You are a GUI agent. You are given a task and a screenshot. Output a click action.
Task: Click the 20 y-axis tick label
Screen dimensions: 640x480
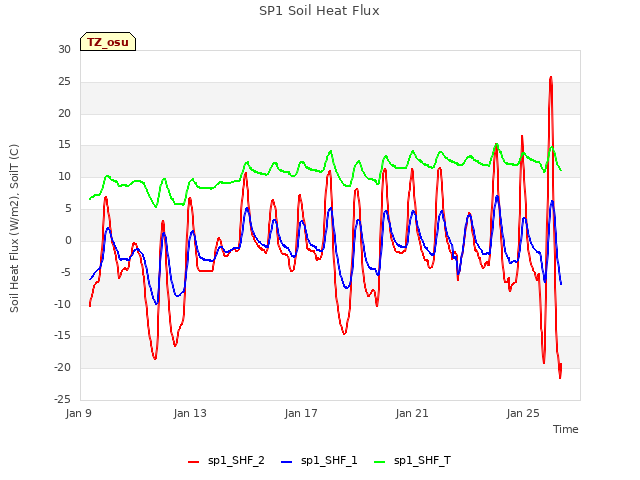pyautogui.click(x=64, y=113)
